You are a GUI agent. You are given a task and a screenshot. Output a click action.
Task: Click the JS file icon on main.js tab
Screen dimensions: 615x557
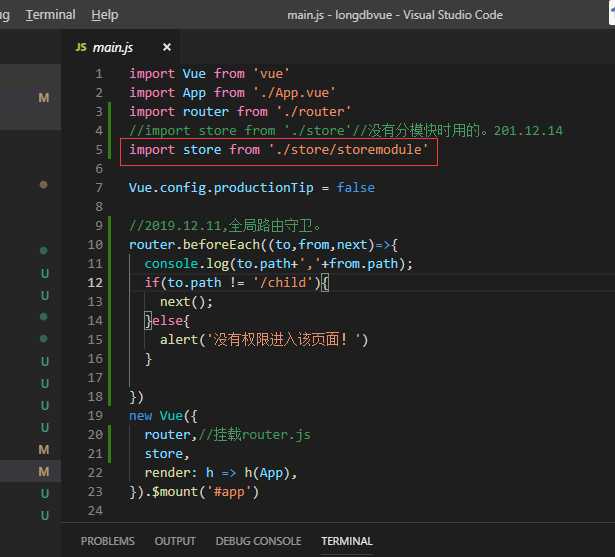[81, 47]
